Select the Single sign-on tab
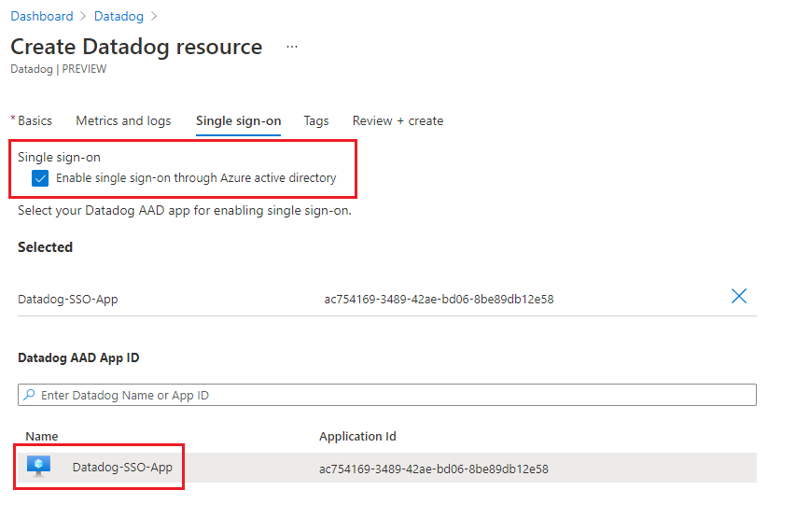This screenshot has height=532, width=796. point(238,120)
